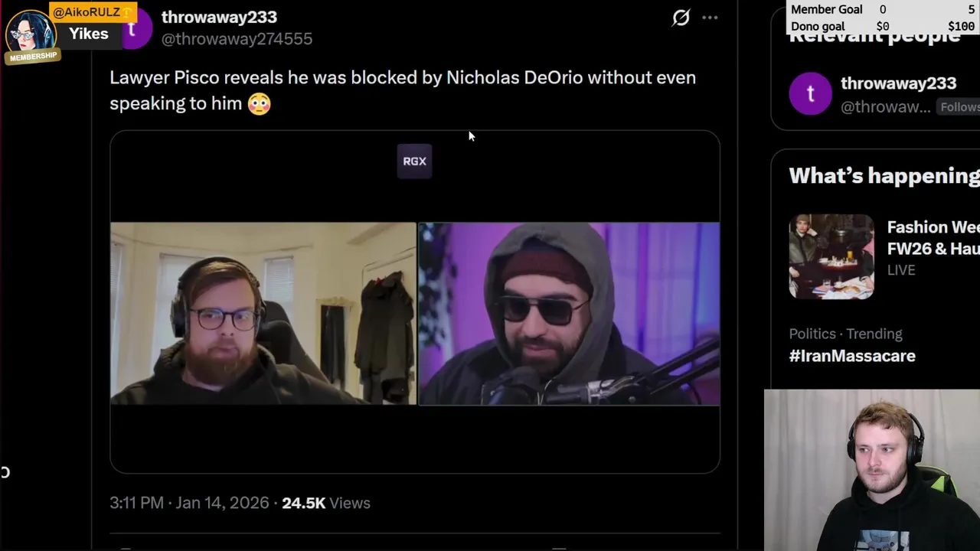This screenshot has height=551, width=980.
Task: Click the flushed face emoji in the tweet
Action: coord(259,103)
